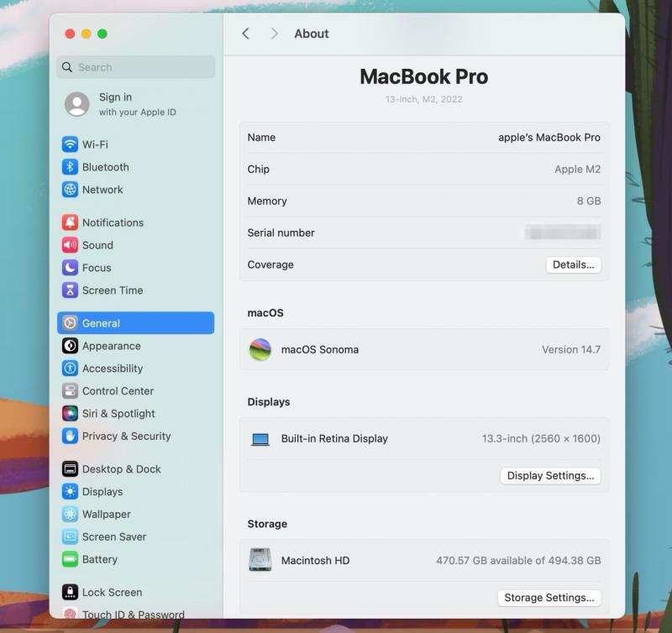Open the Screen Time hourglass icon
The width and height of the screenshot is (672, 633).
pyautogui.click(x=70, y=290)
